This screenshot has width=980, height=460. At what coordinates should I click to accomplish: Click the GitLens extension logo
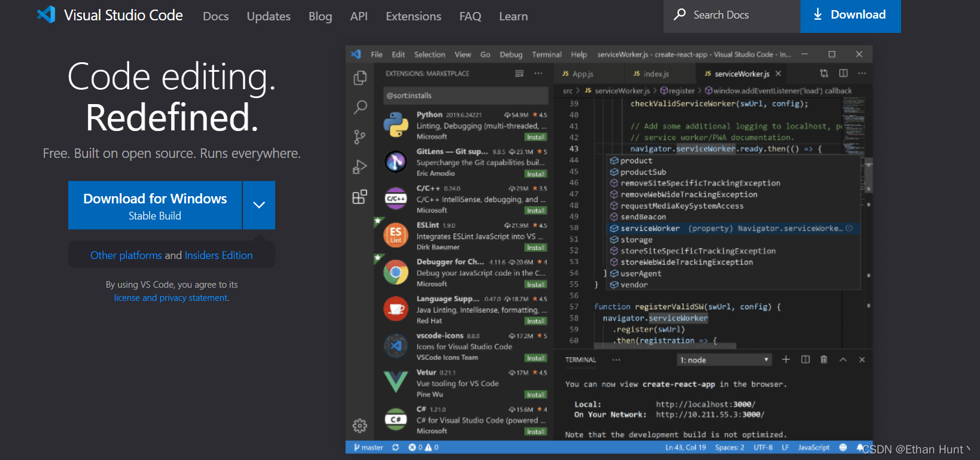395,162
